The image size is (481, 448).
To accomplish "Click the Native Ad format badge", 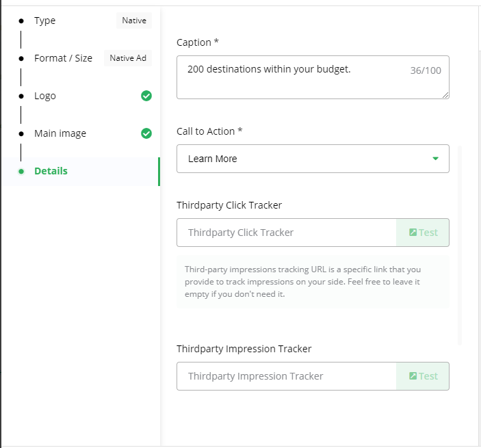I will pyautogui.click(x=128, y=58).
